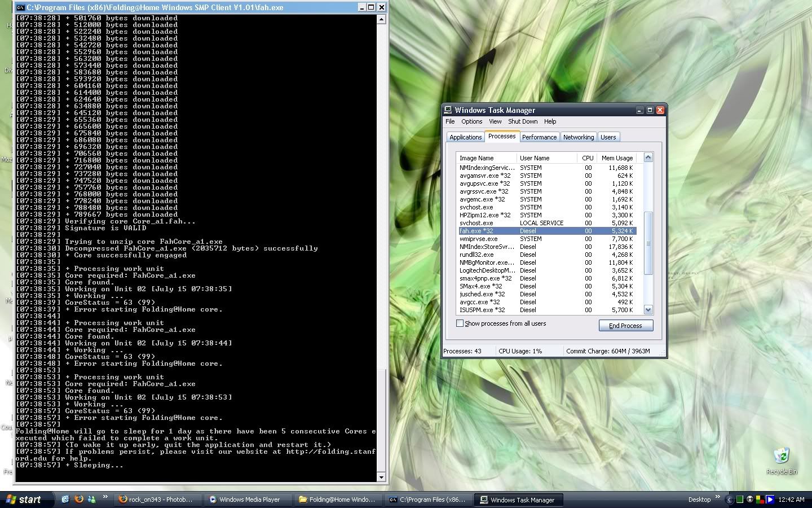Click the gray round disc tray icon

point(750,500)
